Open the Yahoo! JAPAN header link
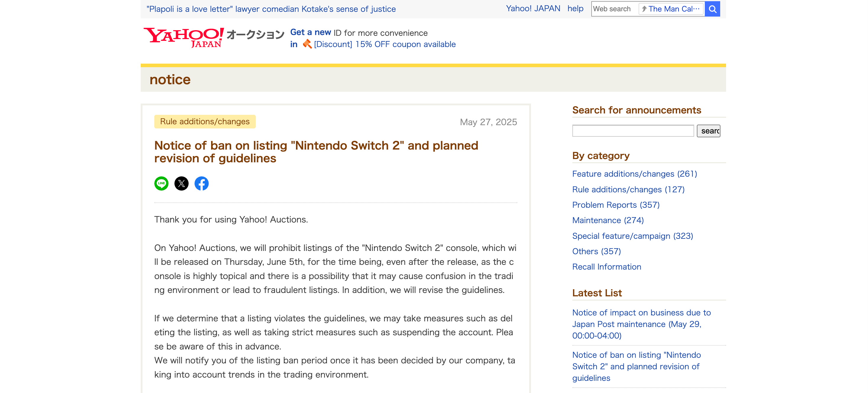The width and height of the screenshot is (868, 393). tap(533, 8)
